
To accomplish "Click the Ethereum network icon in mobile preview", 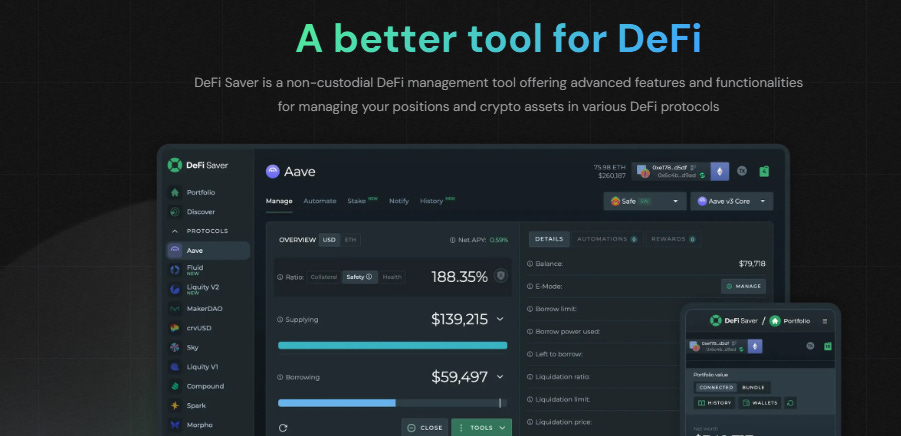I will point(754,346).
